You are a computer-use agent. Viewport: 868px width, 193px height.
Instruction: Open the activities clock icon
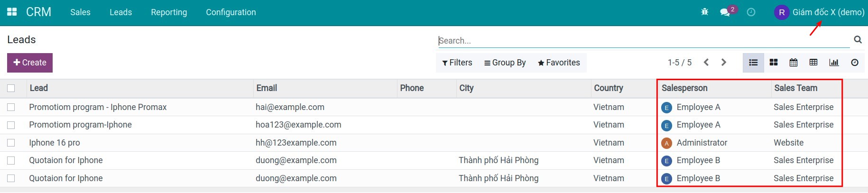pos(751,12)
